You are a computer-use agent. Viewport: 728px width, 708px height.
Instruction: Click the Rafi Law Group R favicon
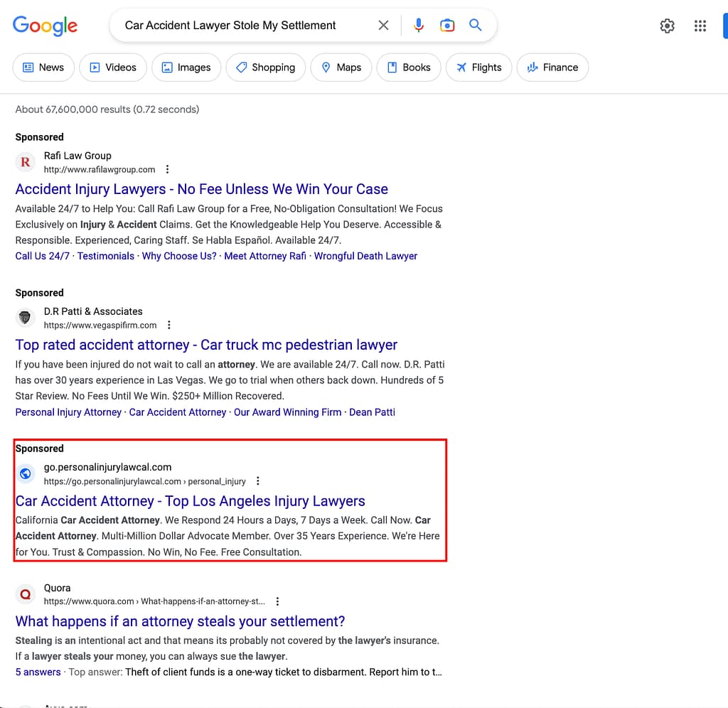26,162
